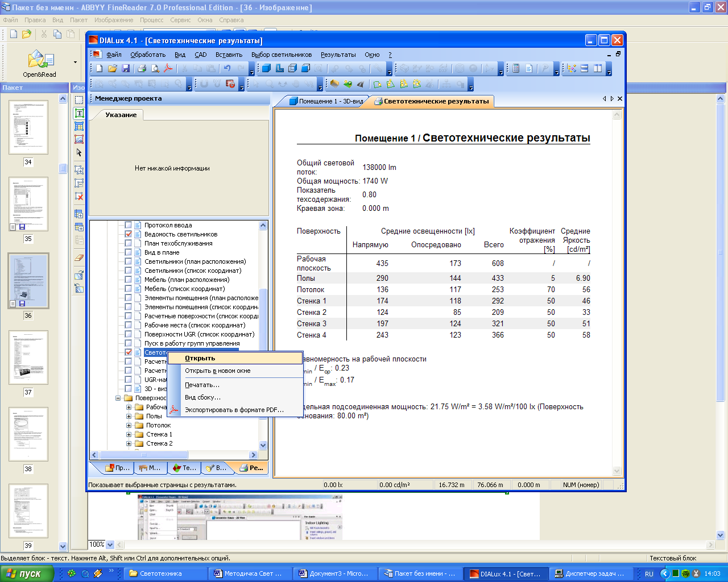The height and width of the screenshot is (582, 728).
Task: Click the document page icon beside calculator
Action: coord(529,69)
